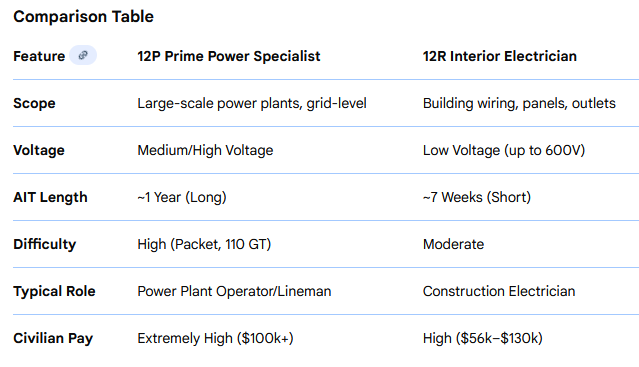The width and height of the screenshot is (639, 367).
Task: Click the Extremely High ($100k+) cell
Action: [215, 338]
